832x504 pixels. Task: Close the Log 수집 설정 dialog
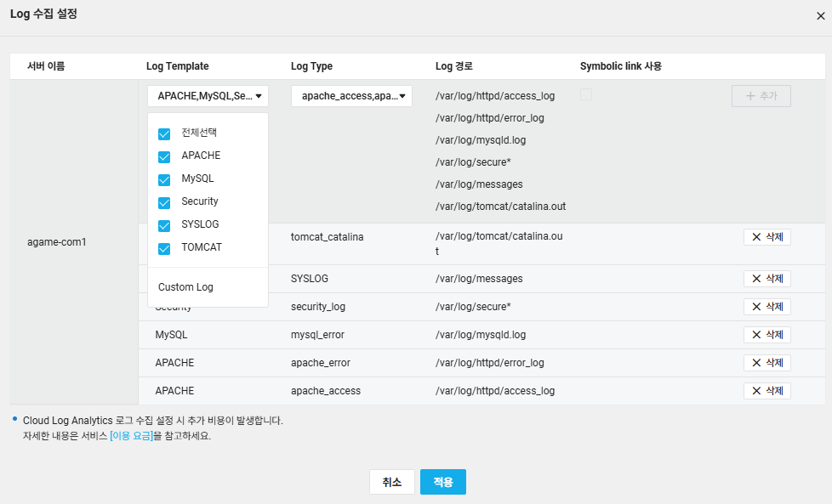pos(820,16)
